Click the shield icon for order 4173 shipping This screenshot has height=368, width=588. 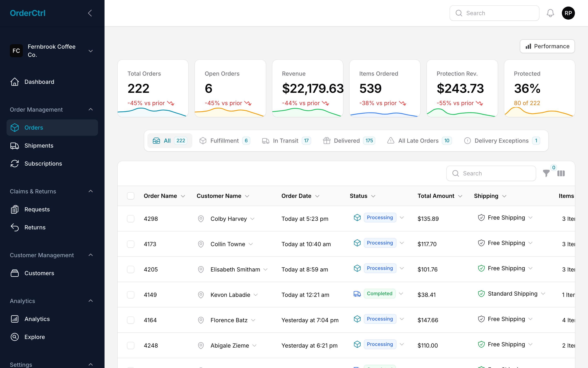481,243
